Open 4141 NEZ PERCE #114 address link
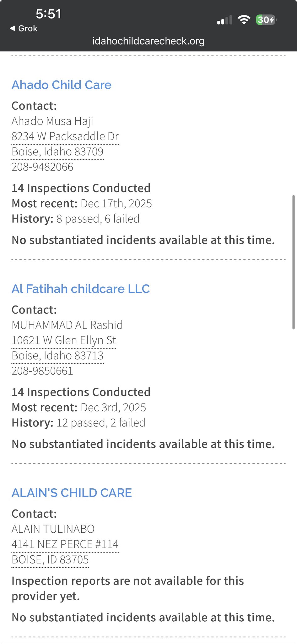This screenshot has height=644, width=297. 65,544
